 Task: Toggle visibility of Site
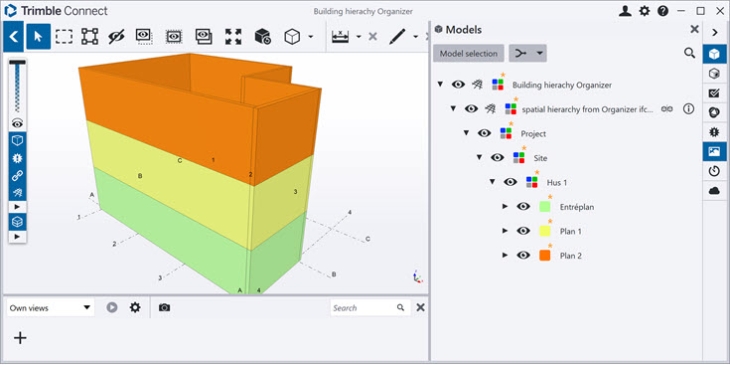tap(498, 158)
